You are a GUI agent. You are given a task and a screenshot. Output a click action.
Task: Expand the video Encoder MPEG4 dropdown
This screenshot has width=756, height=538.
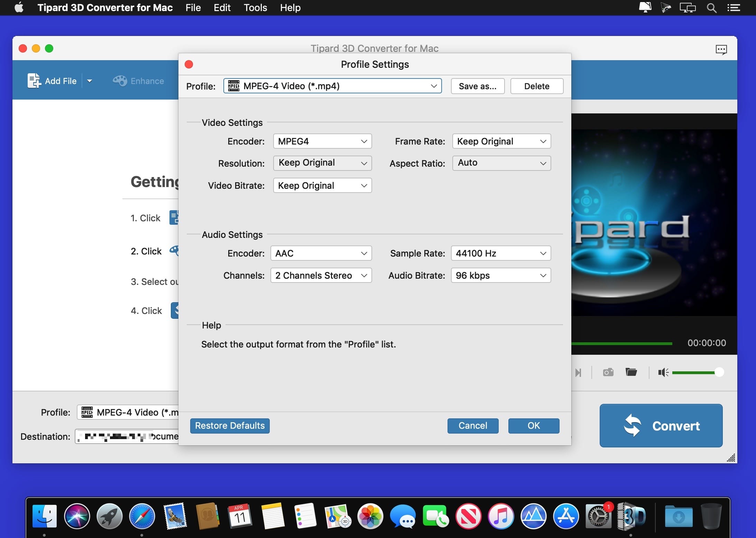[x=322, y=141]
